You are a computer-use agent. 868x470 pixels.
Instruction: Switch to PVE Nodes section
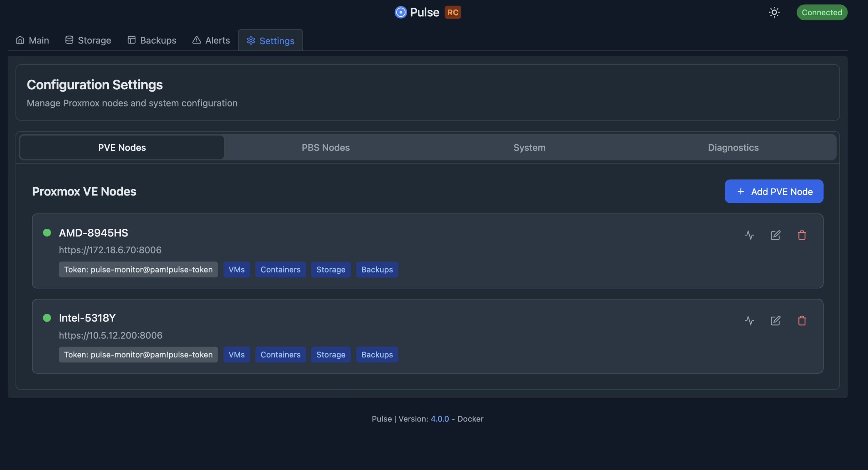click(x=122, y=147)
